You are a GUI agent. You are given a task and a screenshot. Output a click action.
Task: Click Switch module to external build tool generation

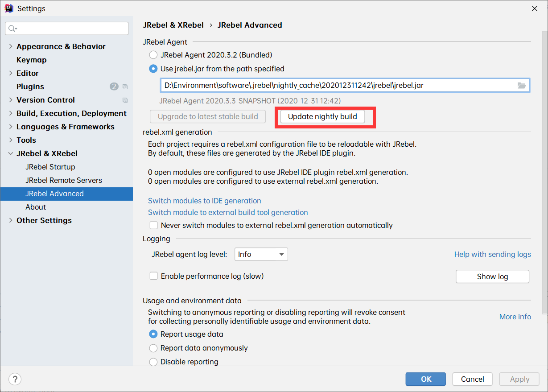pyautogui.click(x=228, y=212)
